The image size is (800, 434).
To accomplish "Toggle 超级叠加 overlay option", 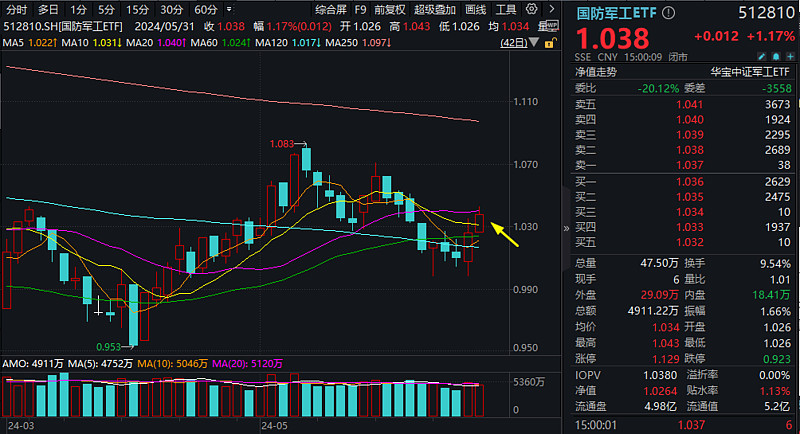I will tap(435, 10).
